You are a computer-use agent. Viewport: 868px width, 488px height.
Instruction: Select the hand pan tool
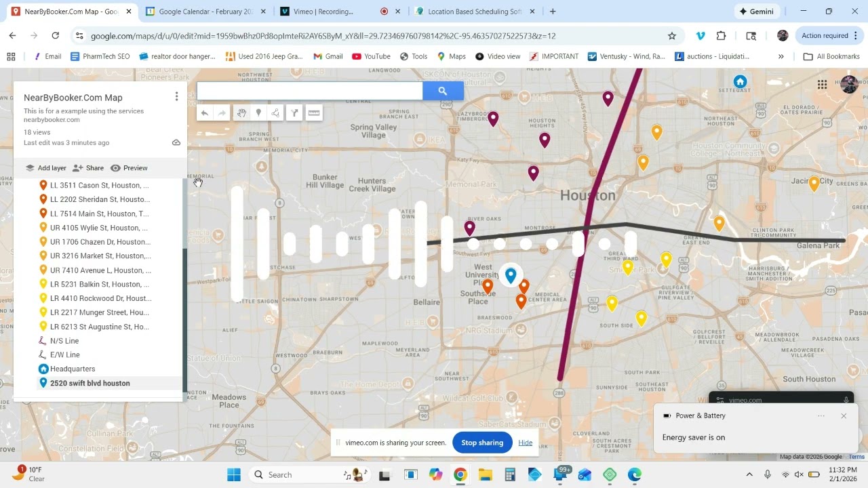(241, 113)
